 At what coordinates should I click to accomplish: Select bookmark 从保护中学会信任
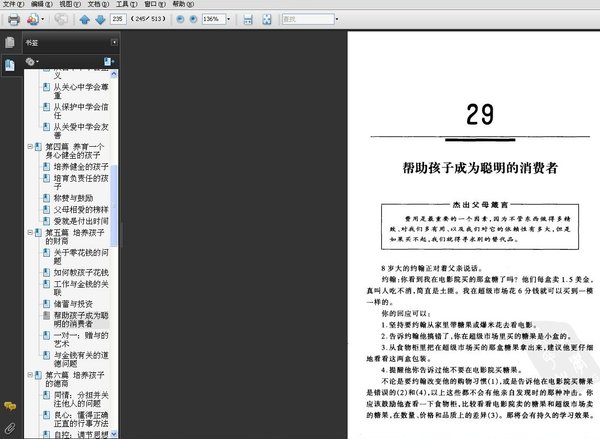[x=81, y=111]
